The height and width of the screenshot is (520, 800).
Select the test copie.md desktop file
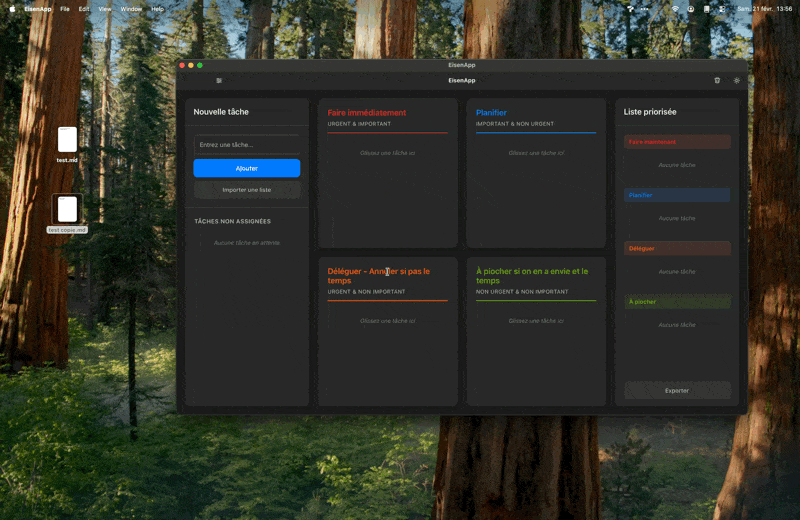pos(67,214)
